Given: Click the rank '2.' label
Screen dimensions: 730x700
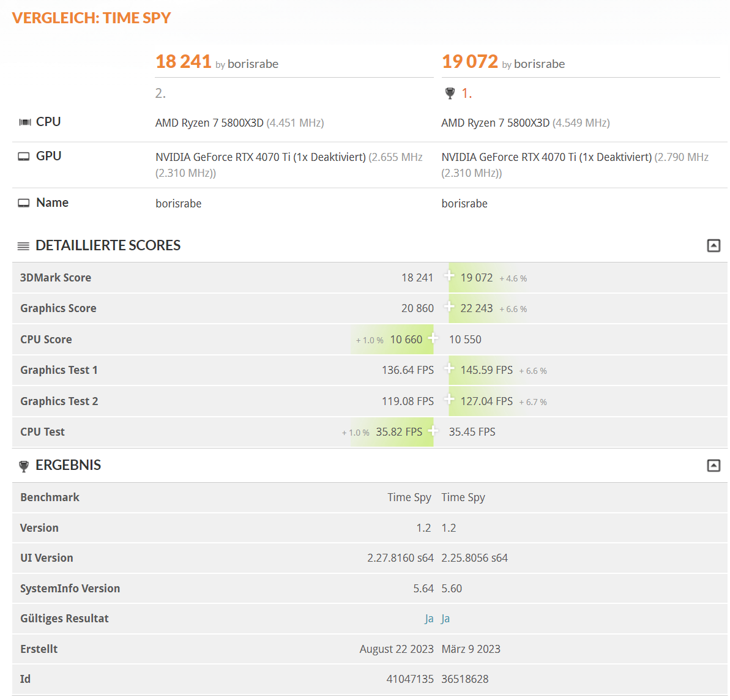Looking at the screenshot, I should coord(160,94).
